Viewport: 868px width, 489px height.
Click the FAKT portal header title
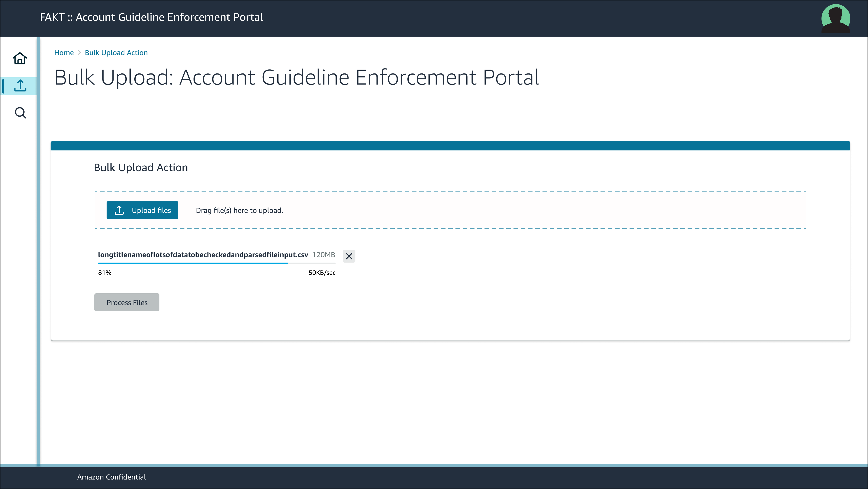(151, 17)
